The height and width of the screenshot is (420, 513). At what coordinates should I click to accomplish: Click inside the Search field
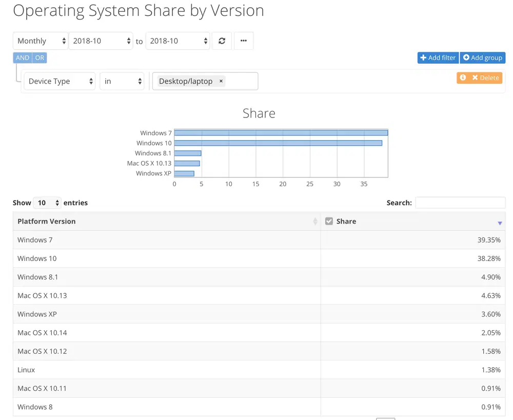tap(460, 203)
